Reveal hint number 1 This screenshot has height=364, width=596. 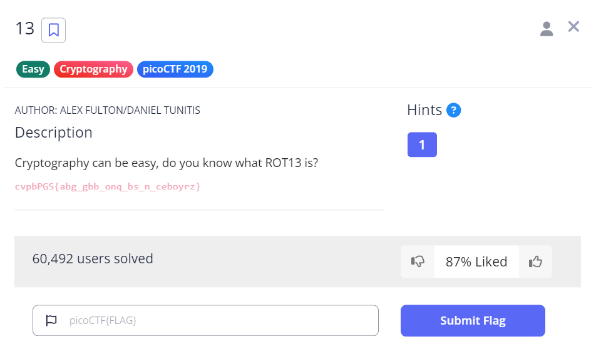click(422, 144)
